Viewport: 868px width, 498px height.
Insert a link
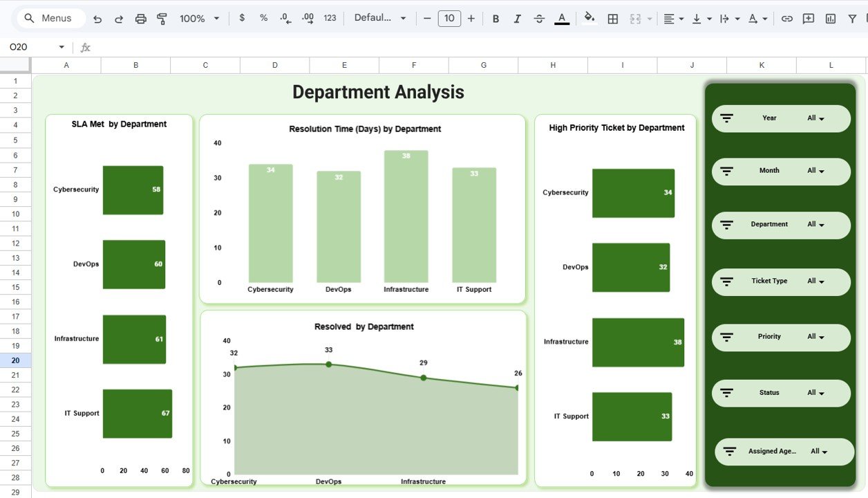pos(786,19)
